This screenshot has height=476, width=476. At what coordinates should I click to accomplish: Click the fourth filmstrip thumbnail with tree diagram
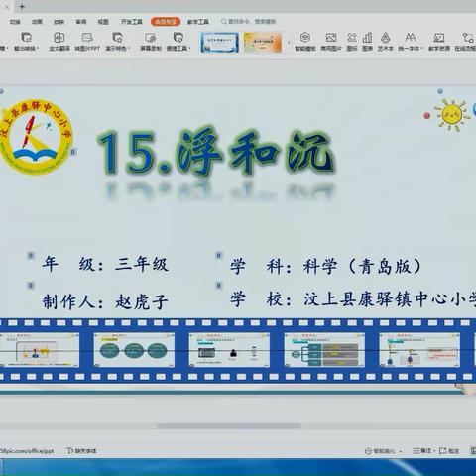(x=324, y=350)
